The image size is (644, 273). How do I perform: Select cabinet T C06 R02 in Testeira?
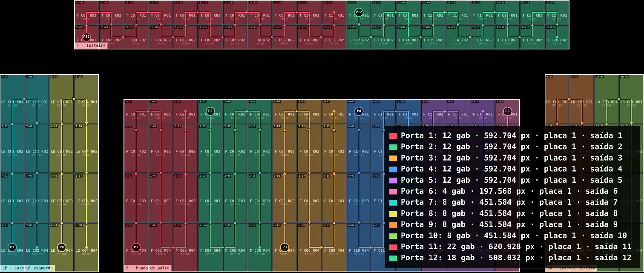(x=210, y=37)
